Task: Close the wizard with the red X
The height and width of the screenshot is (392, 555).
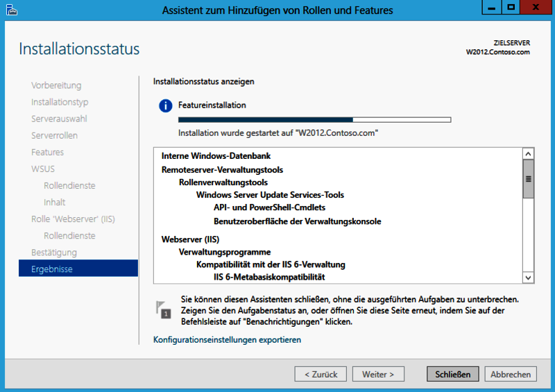Action: (x=536, y=7)
